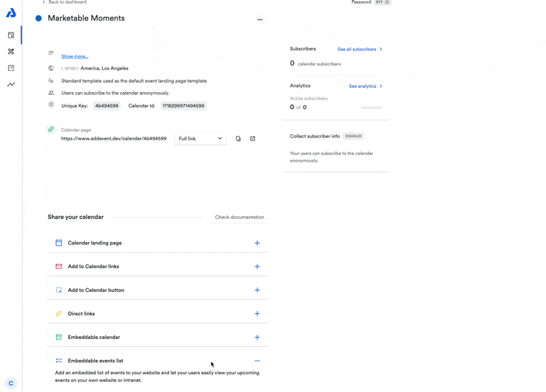Click the calendar page URL text
546x392 pixels.
(114, 138)
